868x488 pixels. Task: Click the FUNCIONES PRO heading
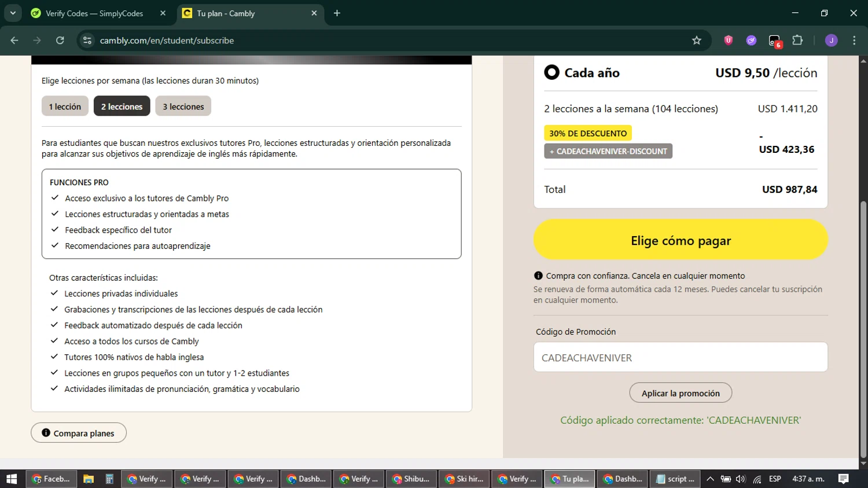pyautogui.click(x=79, y=182)
